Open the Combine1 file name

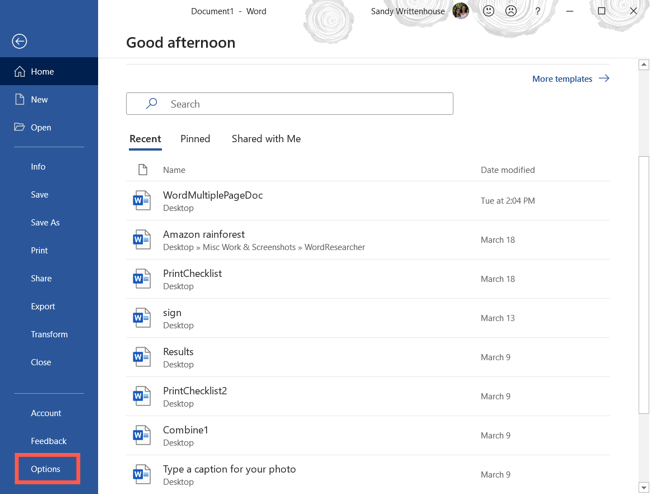click(185, 430)
